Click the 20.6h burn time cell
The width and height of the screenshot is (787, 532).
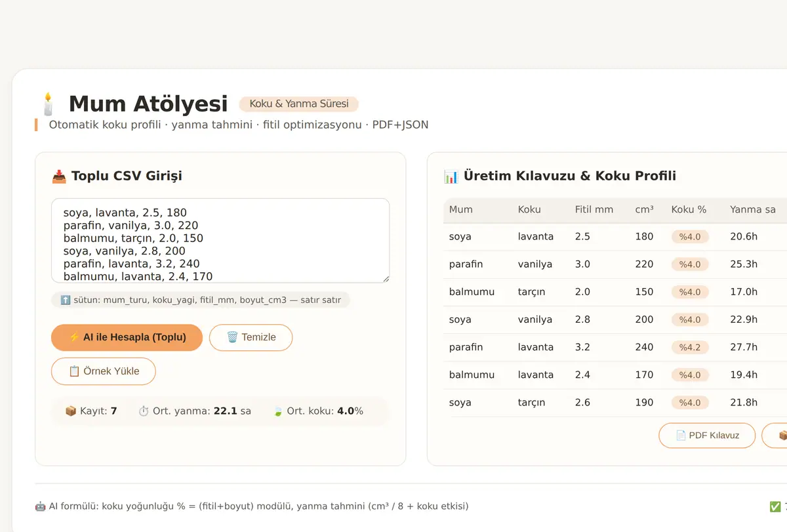pos(744,237)
